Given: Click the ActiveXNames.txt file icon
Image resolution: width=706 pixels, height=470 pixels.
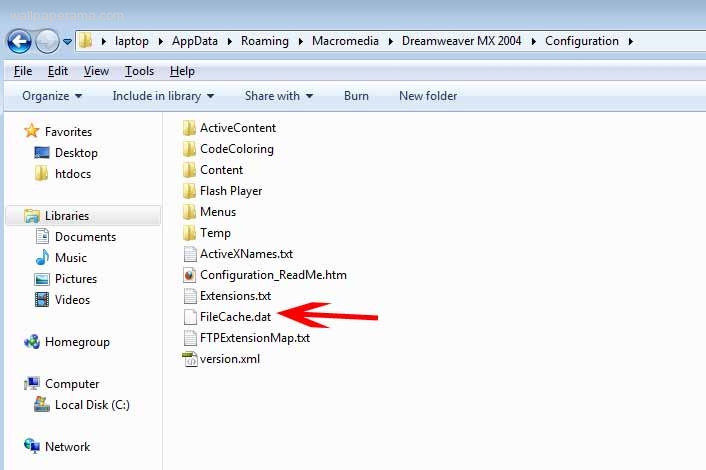Looking at the screenshot, I should click(190, 254).
